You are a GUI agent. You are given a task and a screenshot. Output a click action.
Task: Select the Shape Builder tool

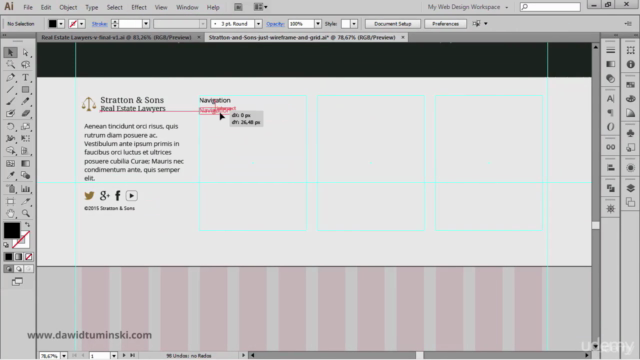pyautogui.click(x=11, y=151)
